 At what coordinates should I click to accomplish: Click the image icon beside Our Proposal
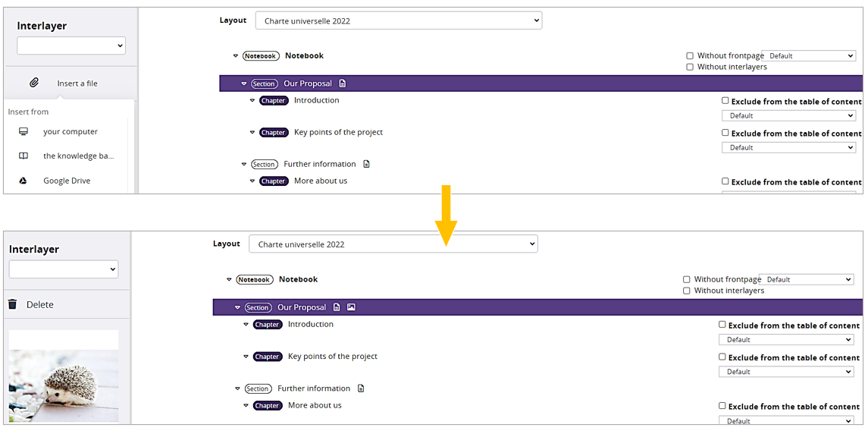pos(351,307)
